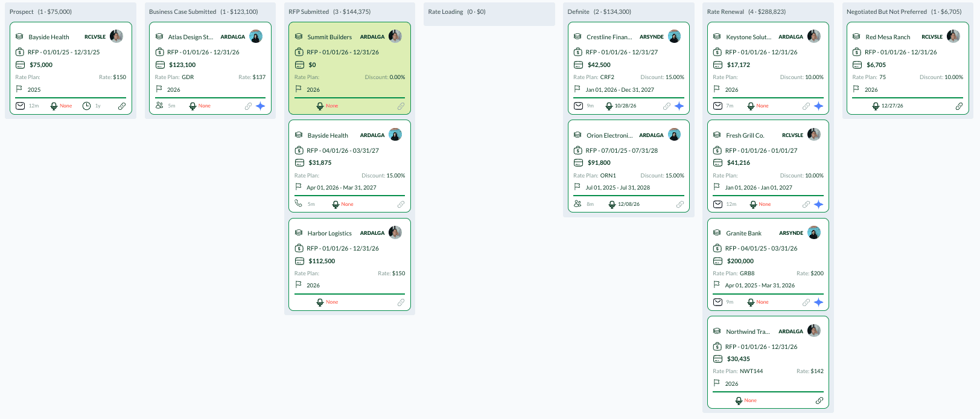Click blue sparkle icon on Fresh Grill Co. card
The height and width of the screenshot is (419, 980).
click(x=819, y=204)
